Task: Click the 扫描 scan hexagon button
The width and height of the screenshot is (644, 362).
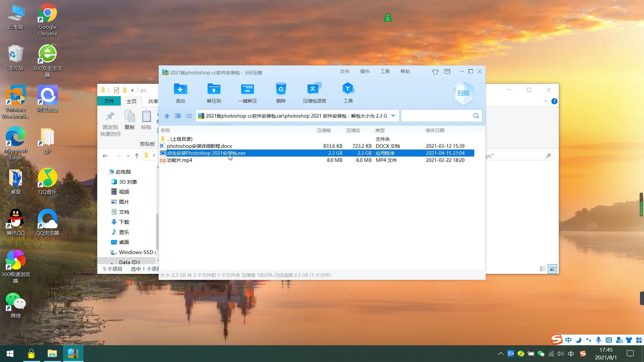Action: tap(464, 93)
